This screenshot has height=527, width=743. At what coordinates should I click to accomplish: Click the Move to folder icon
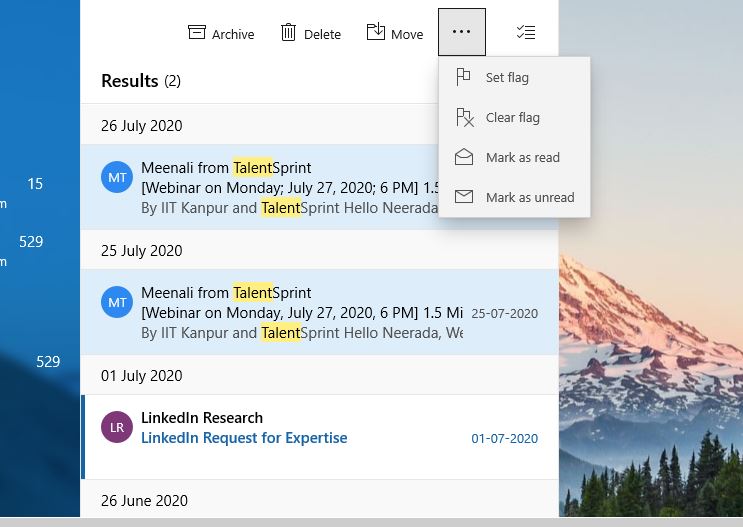pyautogui.click(x=376, y=31)
